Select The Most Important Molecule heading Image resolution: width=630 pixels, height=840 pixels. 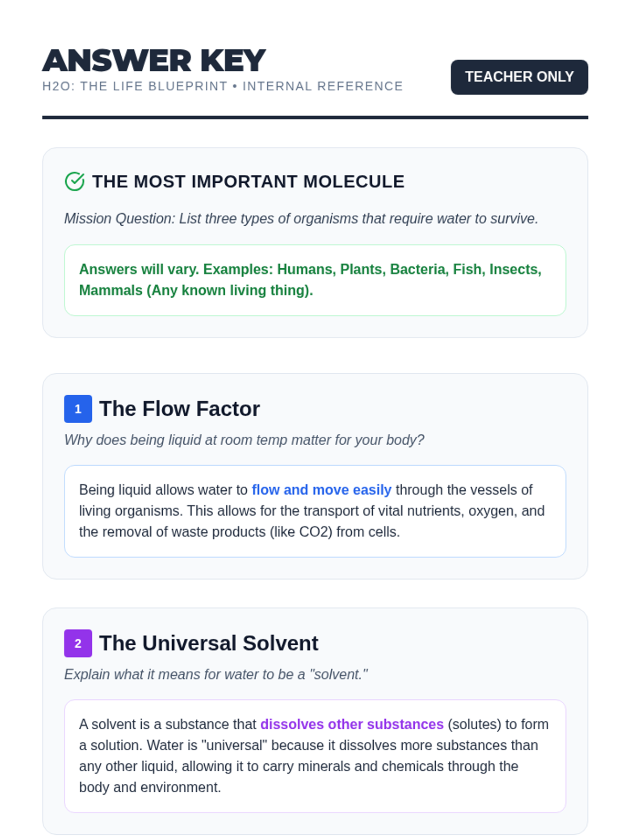tap(248, 182)
